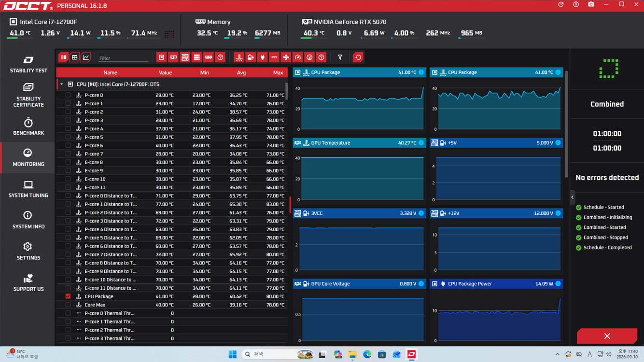This screenshot has width=644, height=362.
Task: Show info for the CPU Package Power graph
Action: (x=558, y=284)
